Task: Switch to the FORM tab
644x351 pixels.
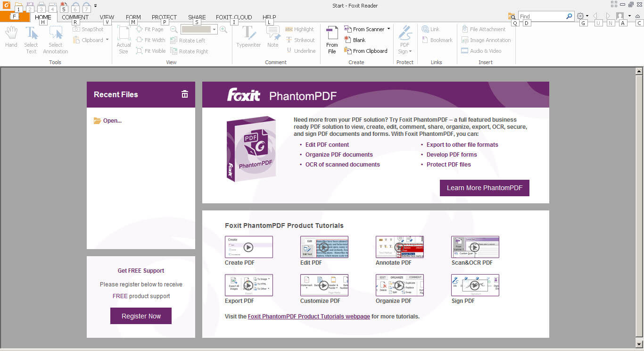Action: 133,17
